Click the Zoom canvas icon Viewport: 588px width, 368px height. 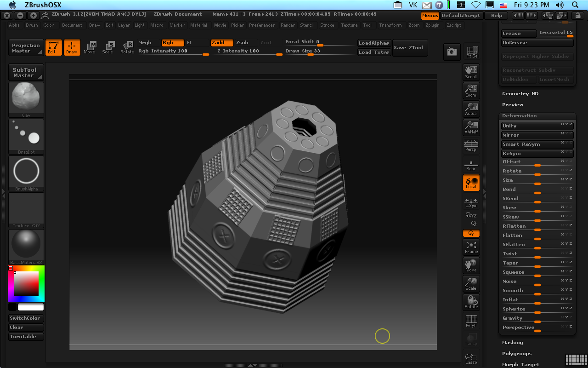[471, 90]
